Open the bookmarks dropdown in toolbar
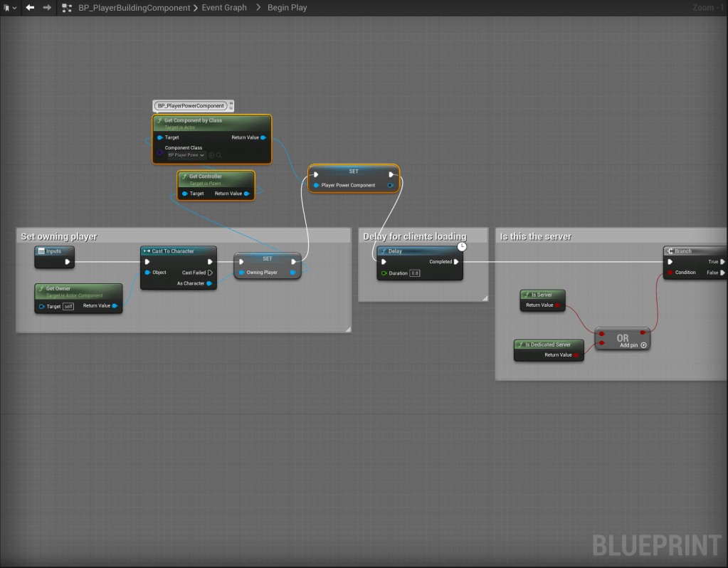 click(x=10, y=8)
